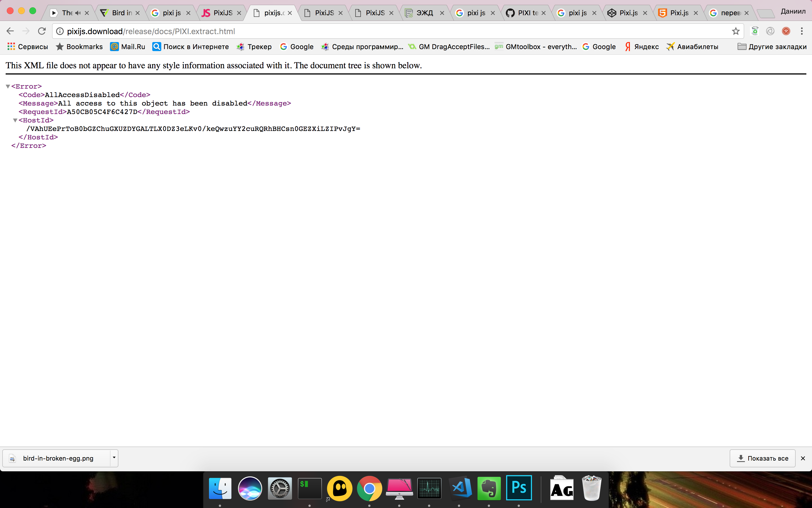This screenshot has width=812, height=508.
Task: Switch to the Pixi.js HTML5 tab
Action: 678,13
